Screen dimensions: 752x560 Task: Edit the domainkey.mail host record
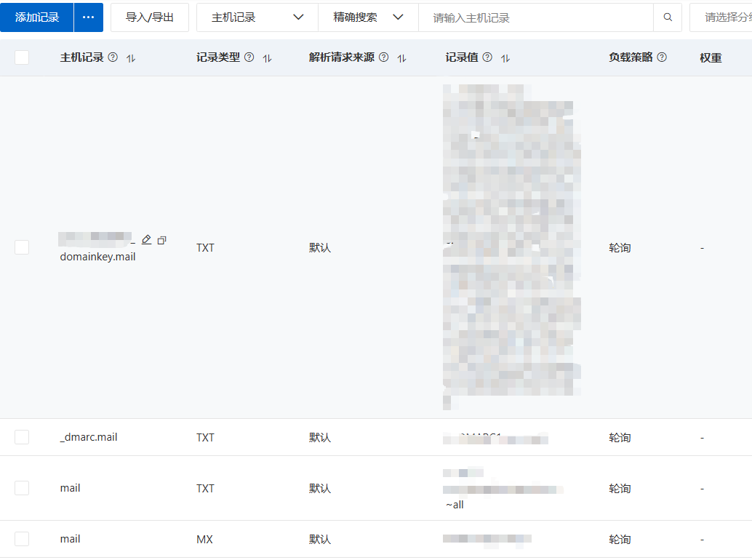click(x=147, y=240)
